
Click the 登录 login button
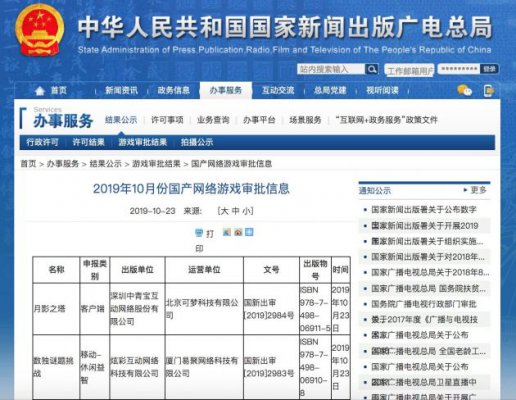[x=489, y=69]
